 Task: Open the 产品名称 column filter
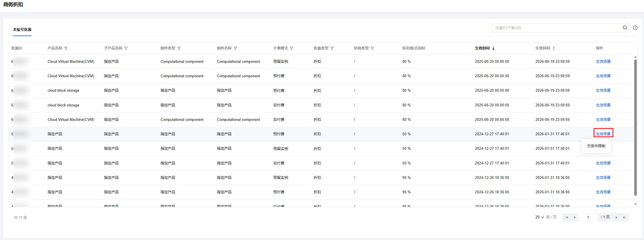[66, 48]
